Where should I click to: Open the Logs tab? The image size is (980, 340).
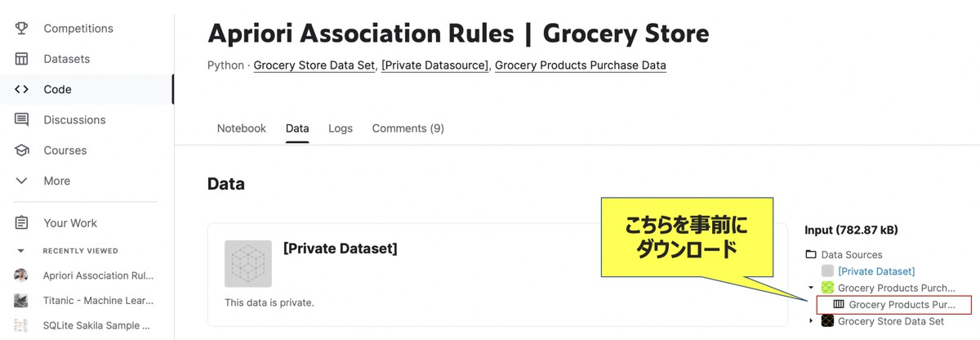point(341,128)
